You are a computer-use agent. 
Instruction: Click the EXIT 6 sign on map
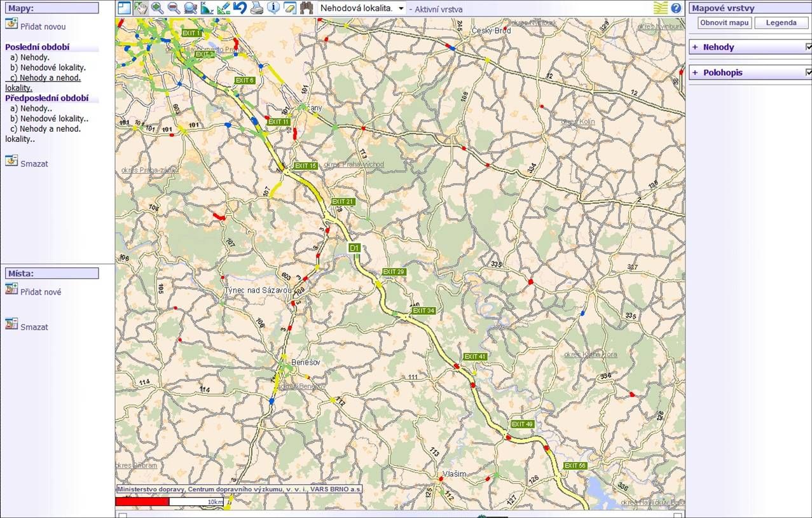tap(245, 80)
